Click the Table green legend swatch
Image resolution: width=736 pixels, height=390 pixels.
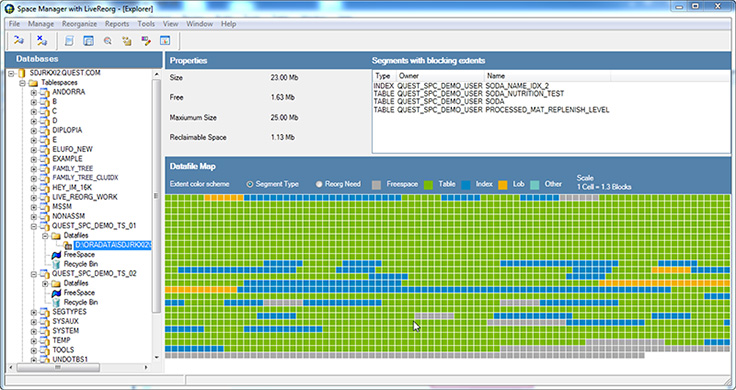coord(428,184)
